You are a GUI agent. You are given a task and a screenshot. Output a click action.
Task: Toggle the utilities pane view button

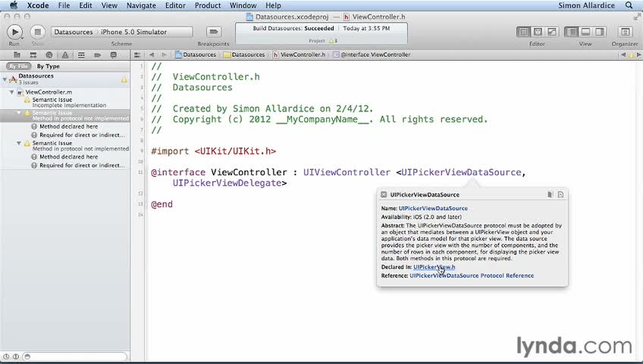click(x=600, y=32)
